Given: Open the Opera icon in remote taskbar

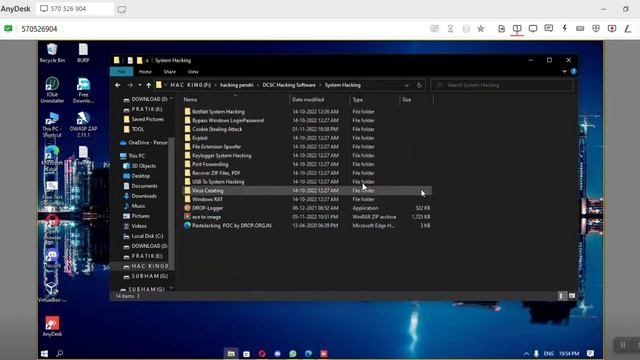Looking at the screenshot, I should [x=262, y=353].
